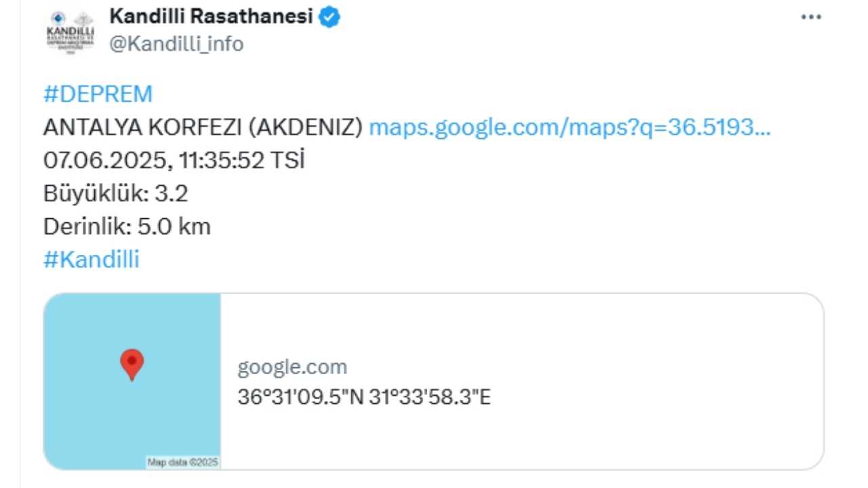Viewport: 868px width, 488px height.
Task: Open the @Kandilli_info handle link
Action: 176,44
